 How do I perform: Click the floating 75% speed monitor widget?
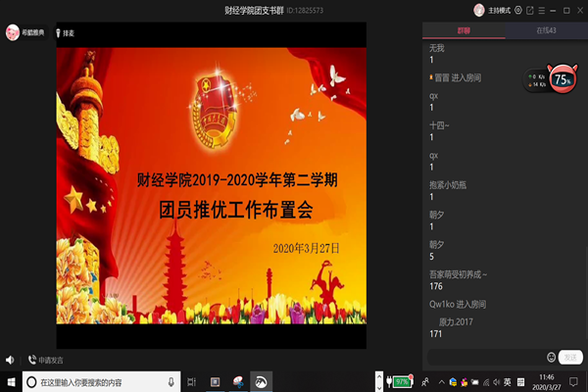pyautogui.click(x=563, y=79)
